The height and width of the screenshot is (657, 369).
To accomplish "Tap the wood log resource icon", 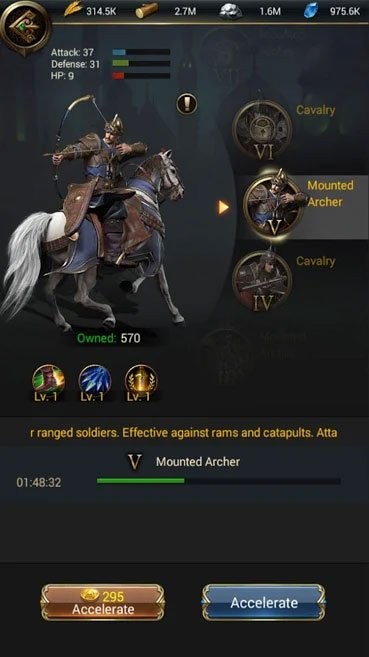I will 147,10.
